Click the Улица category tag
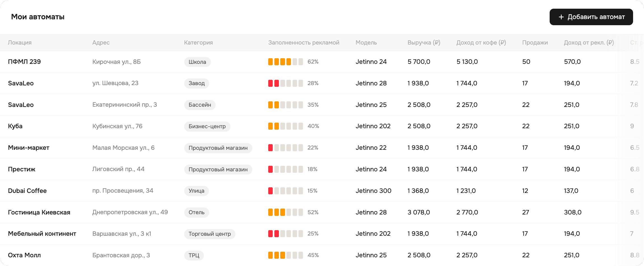 (x=196, y=191)
